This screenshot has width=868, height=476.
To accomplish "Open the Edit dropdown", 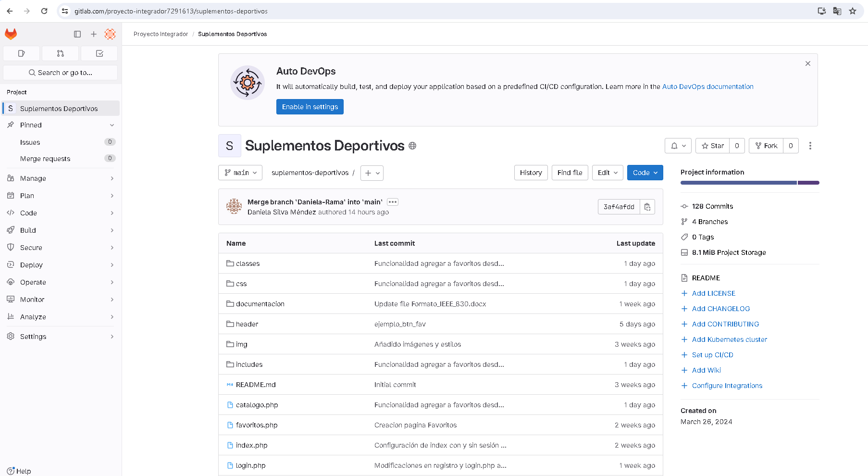I will pyautogui.click(x=608, y=173).
